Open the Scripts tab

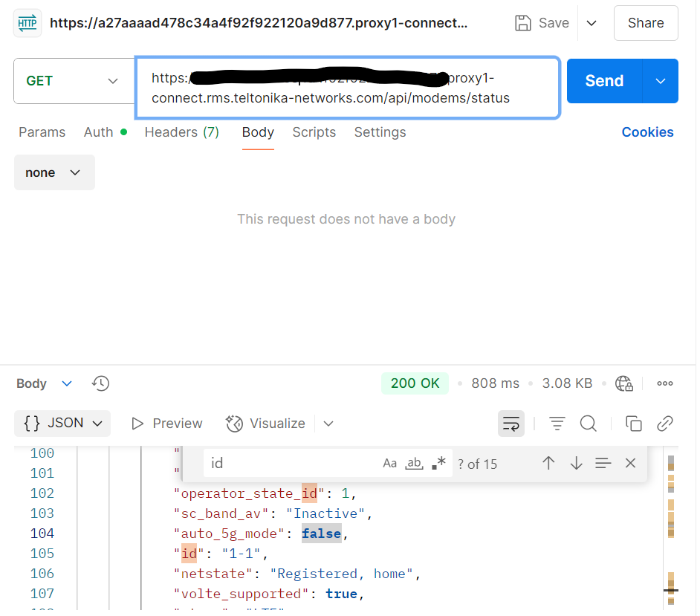[314, 132]
